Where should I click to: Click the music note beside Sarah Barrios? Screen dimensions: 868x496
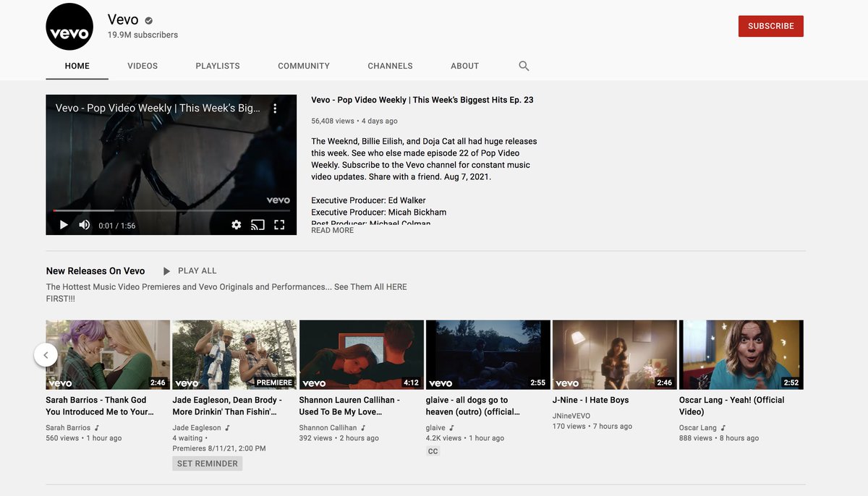coord(98,427)
